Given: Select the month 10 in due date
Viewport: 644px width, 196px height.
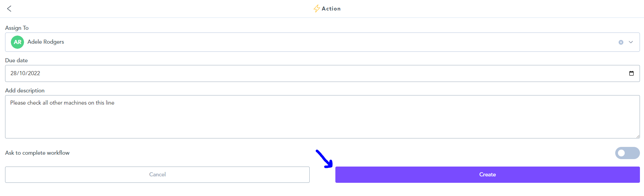Looking at the screenshot, I should [22, 73].
